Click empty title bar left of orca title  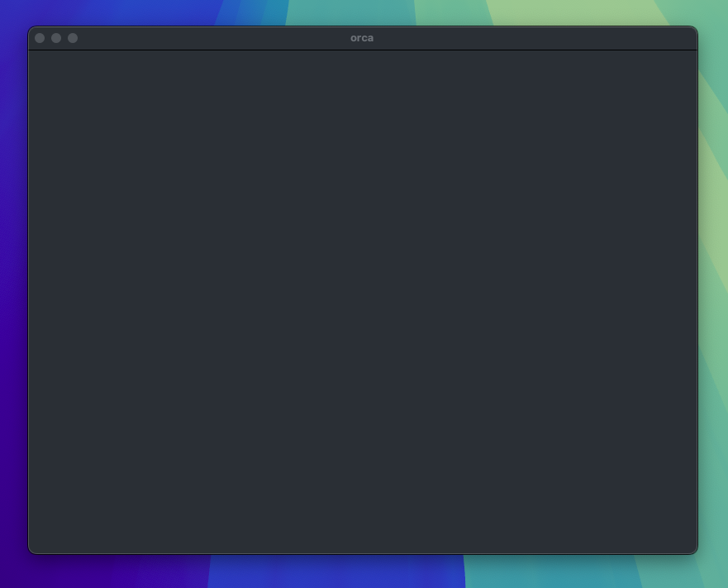[207, 38]
